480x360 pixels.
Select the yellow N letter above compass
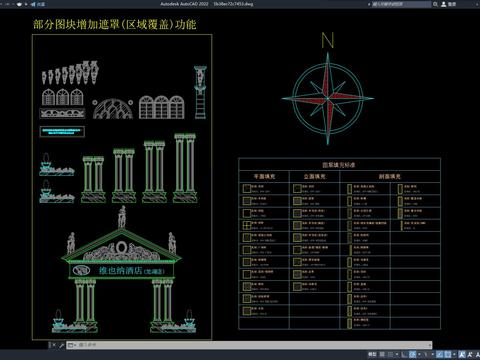coord(328,40)
